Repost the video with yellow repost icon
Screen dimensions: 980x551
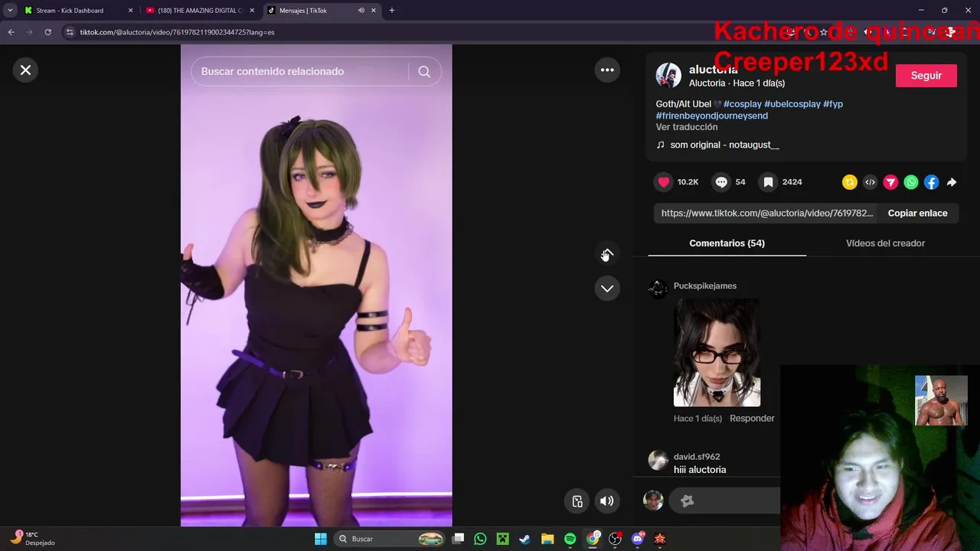click(849, 182)
